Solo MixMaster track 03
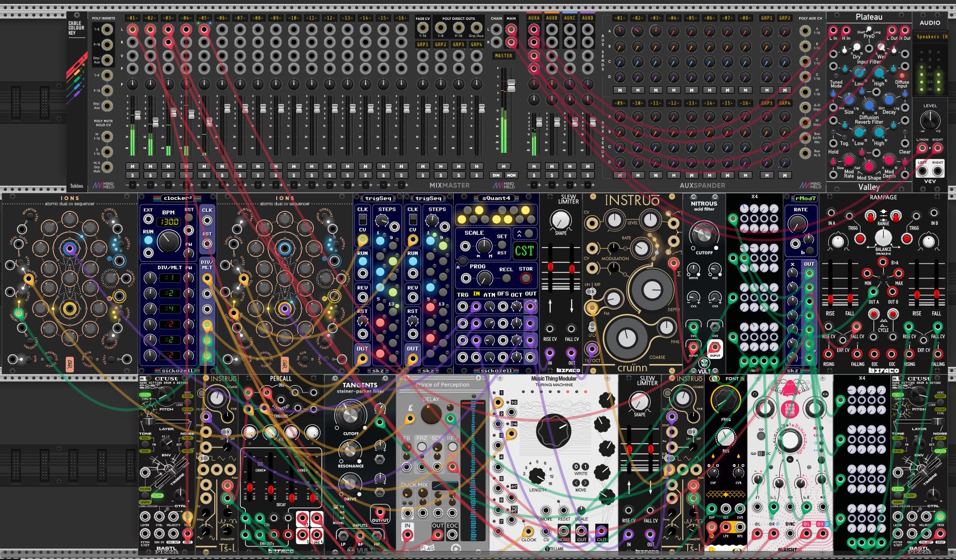 tap(168, 175)
